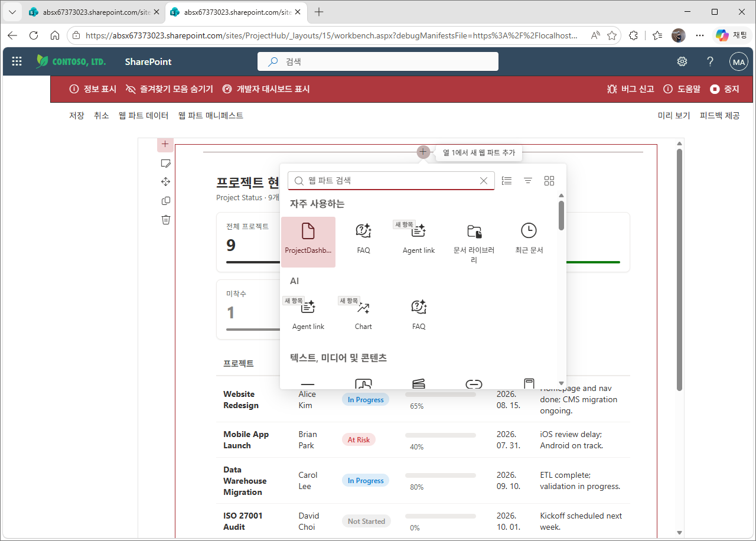Image resolution: width=756 pixels, height=541 pixels.
Task: Refresh the browser page
Action: (x=34, y=35)
